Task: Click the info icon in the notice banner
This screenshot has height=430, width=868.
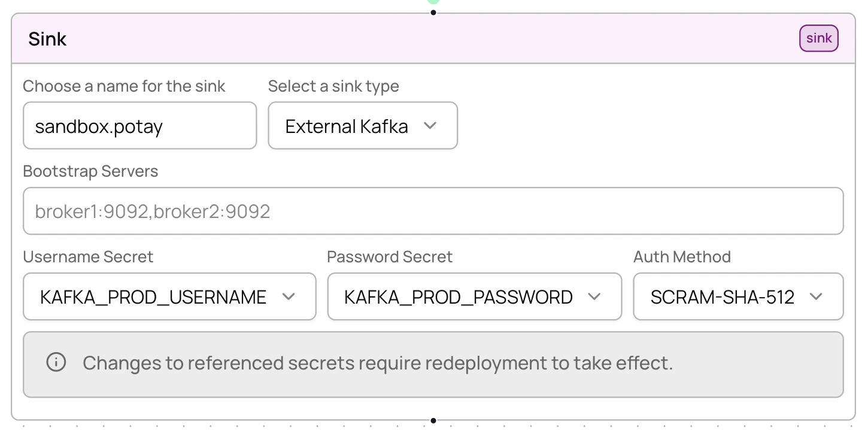Action: [56, 363]
